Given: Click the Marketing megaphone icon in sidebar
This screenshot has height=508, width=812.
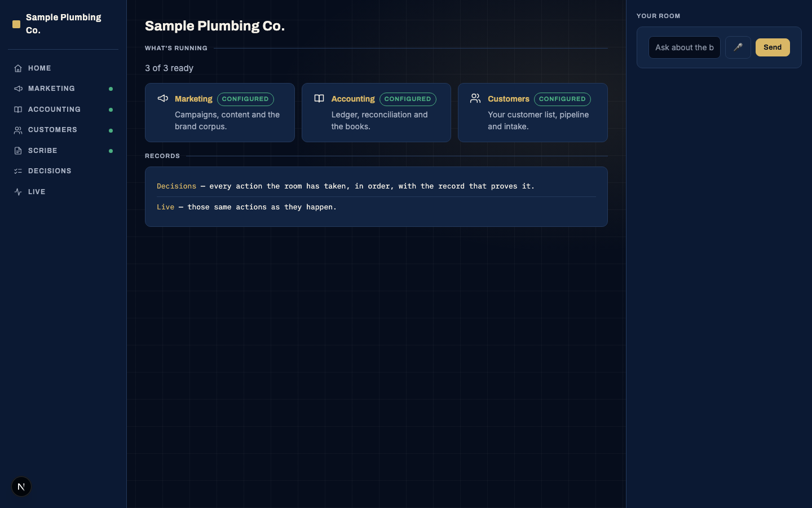Looking at the screenshot, I should coord(18,89).
